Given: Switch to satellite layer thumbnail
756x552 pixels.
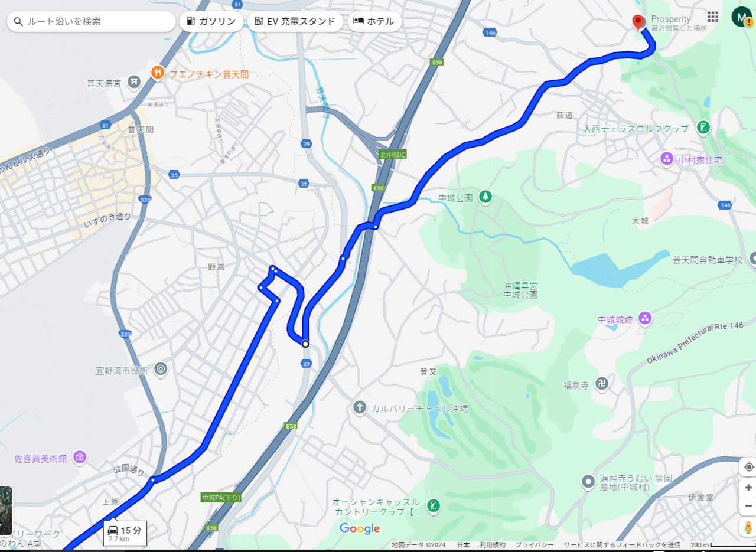Looking at the screenshot, I should 5,511.
